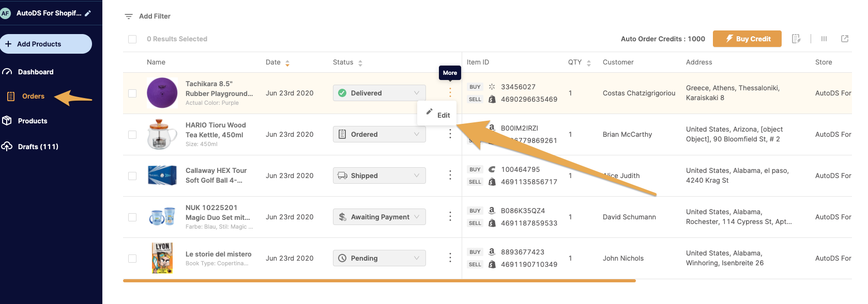Viewport: 868px width, 304px height.
Task: Expand the Delivered status dropdown
Action: (x=379, y=93)
